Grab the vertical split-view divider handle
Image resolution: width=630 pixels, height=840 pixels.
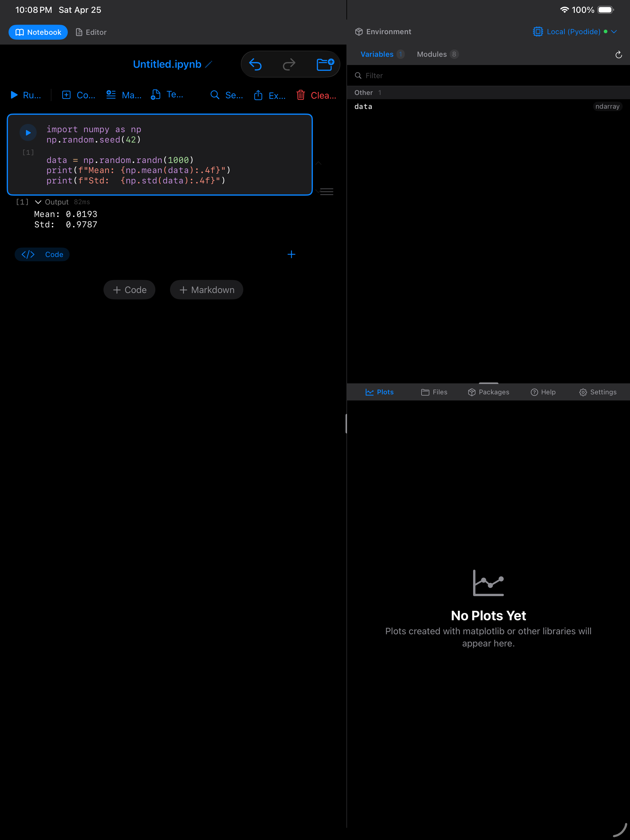pos(346,424)
